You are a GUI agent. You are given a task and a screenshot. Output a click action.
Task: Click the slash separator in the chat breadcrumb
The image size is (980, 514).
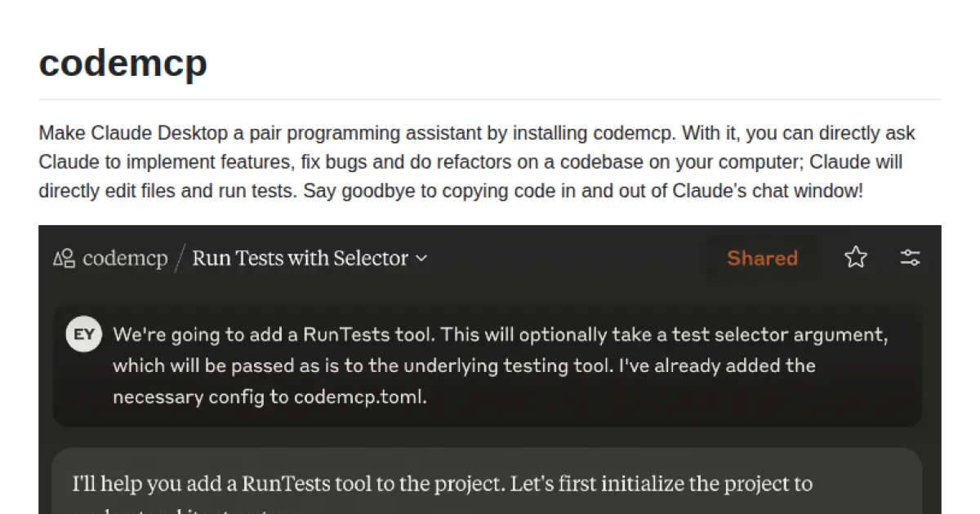[x=180, y=259]
